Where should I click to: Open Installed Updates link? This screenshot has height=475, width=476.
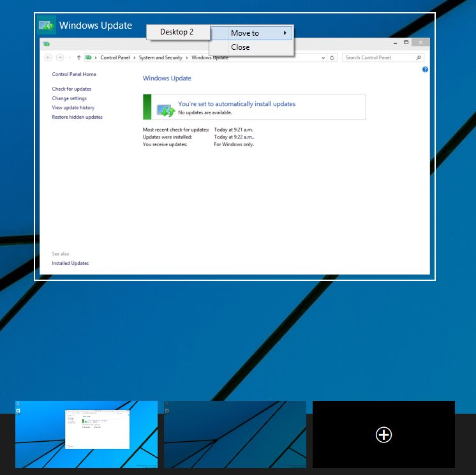click(70, 263)
